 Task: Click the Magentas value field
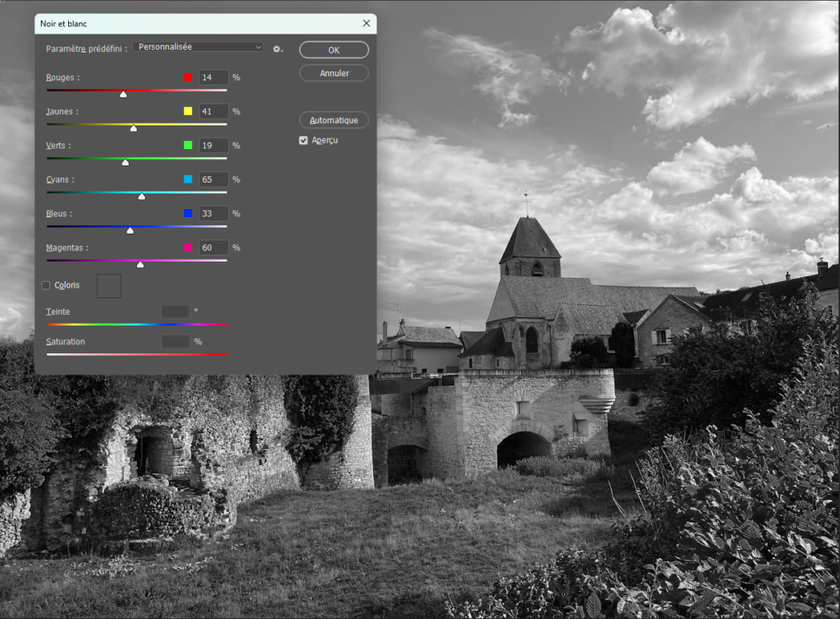click(213, 248)
